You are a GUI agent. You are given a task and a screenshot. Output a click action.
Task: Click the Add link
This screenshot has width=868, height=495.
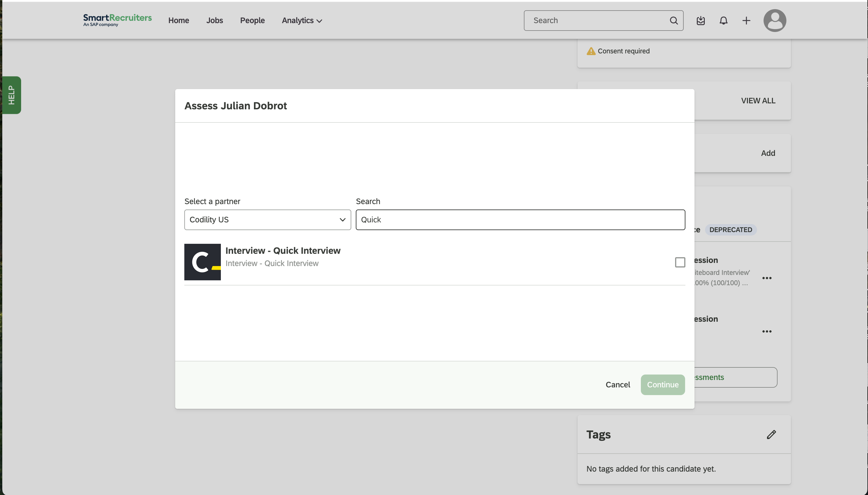[x=768, y=153]
